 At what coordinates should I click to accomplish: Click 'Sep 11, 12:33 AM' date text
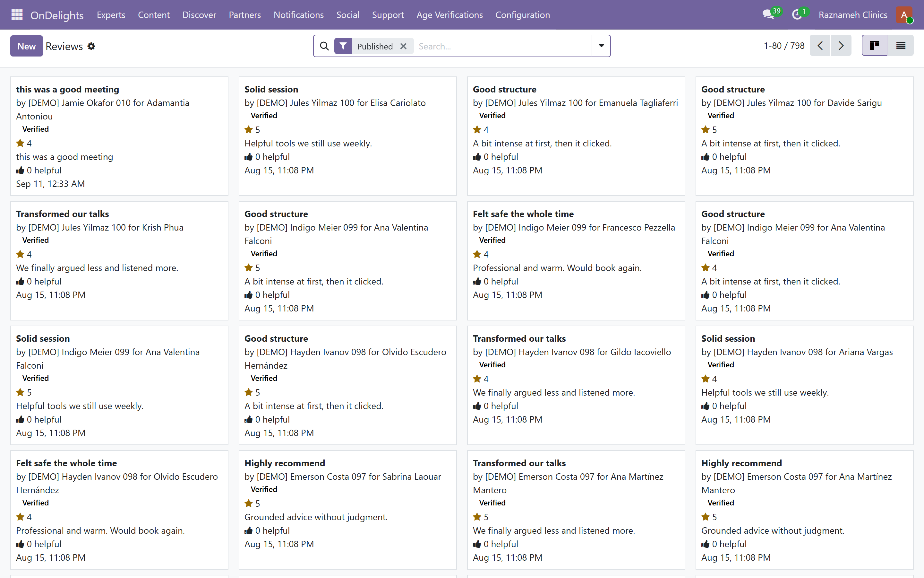[50, 184]
